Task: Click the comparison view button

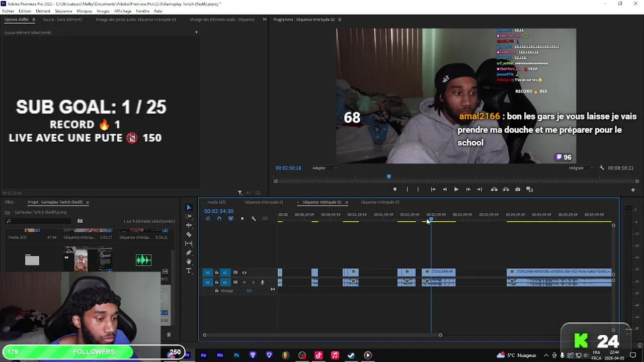Action: (529, 190)
